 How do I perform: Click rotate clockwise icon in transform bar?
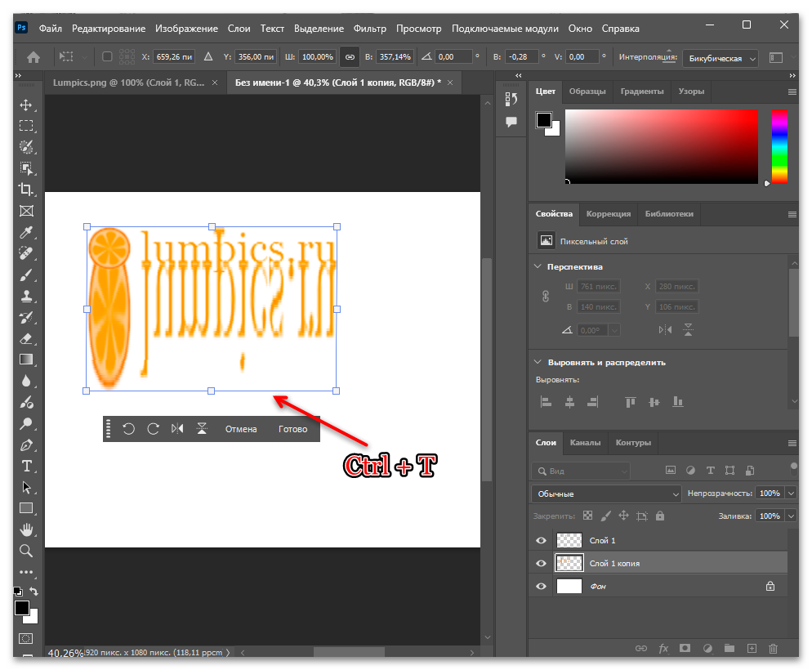(153, 429)
